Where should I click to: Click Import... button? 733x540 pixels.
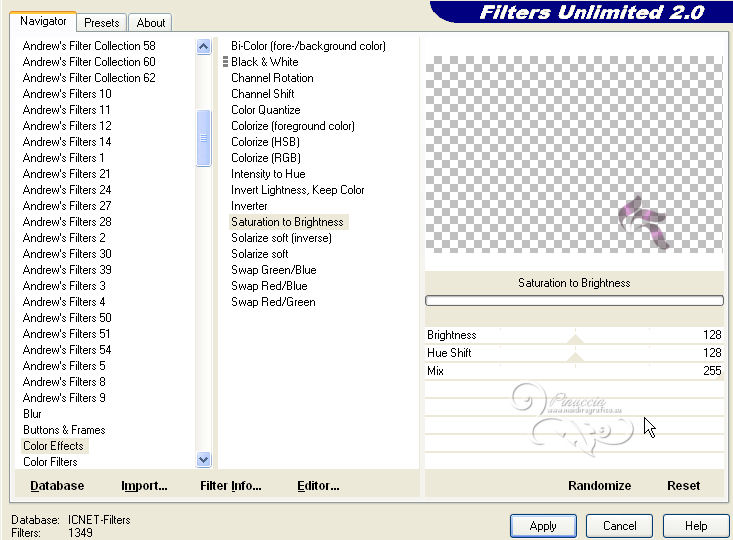pyautogui.click(x=144, y=486)
